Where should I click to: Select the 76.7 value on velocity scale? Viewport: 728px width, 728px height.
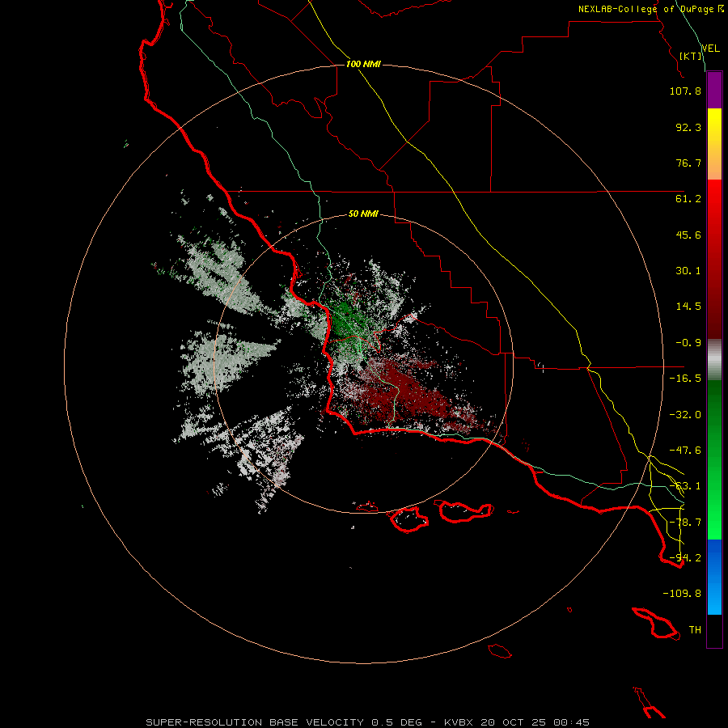coord(688,163)
